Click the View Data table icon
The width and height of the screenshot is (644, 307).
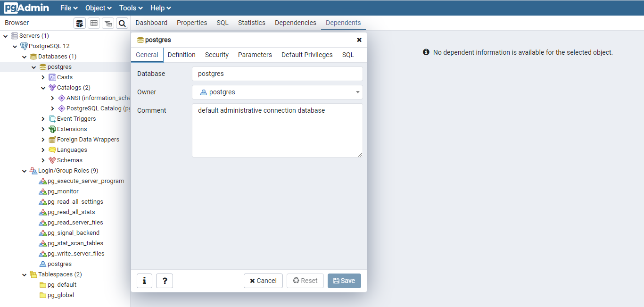tap(94, 23)
